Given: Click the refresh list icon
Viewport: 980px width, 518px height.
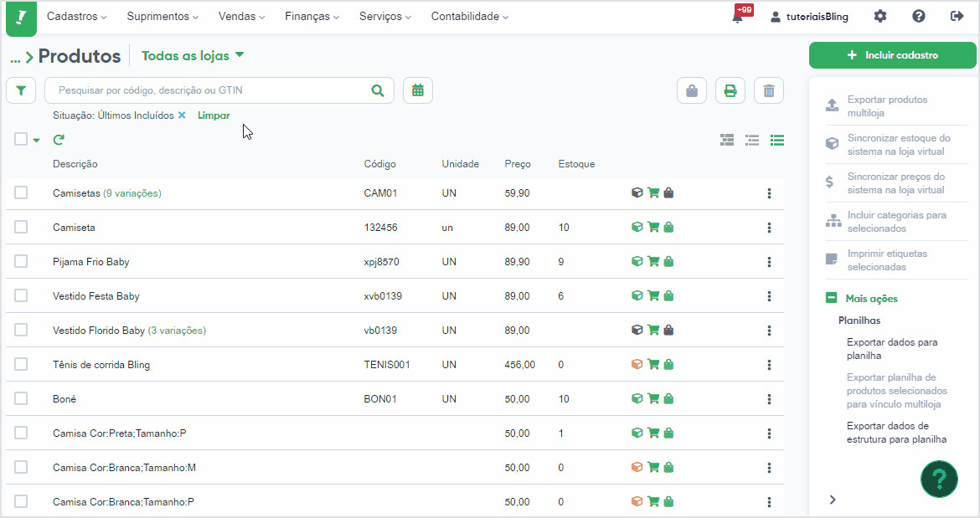Looking at the screenshot, I should pyautogui.click(x=59, y=140).
